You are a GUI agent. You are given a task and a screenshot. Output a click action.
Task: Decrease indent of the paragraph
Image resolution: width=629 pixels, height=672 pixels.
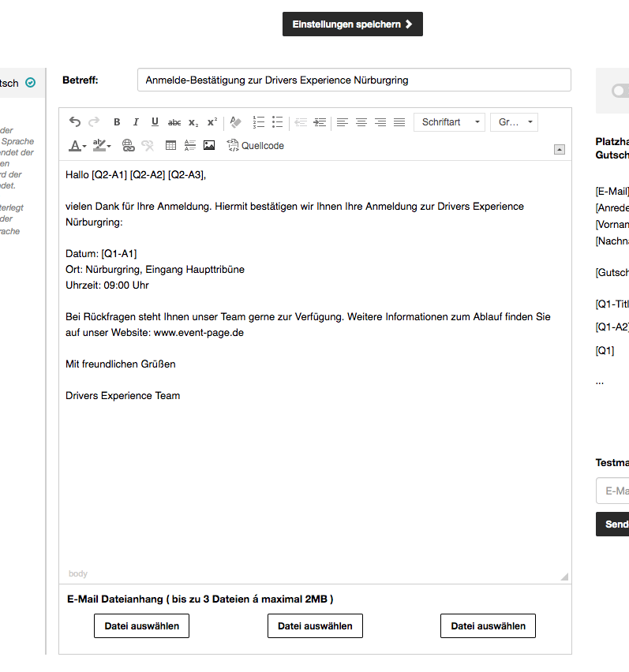[x=301, y=122]
